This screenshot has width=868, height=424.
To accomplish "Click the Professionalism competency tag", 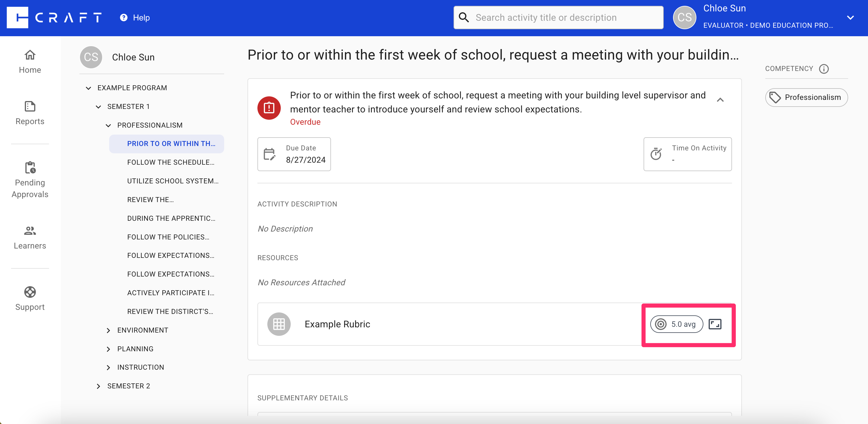I will [x=806, y=98].
